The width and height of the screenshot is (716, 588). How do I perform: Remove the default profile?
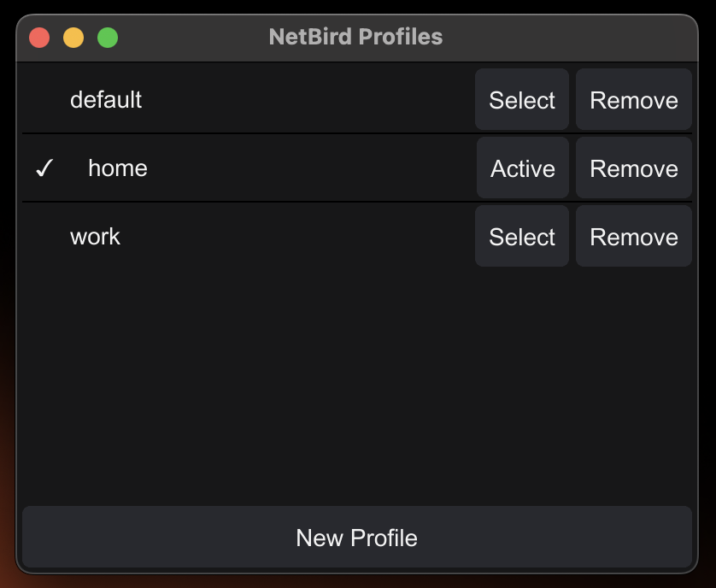tap(633, 100)
